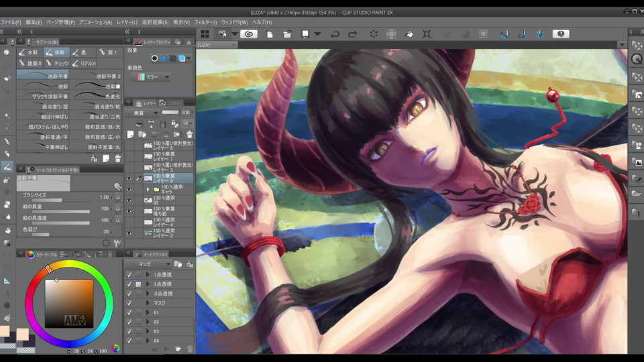Expand the キャラ layer folder
The width and height of the screenshot is (644, 362).
148,190
